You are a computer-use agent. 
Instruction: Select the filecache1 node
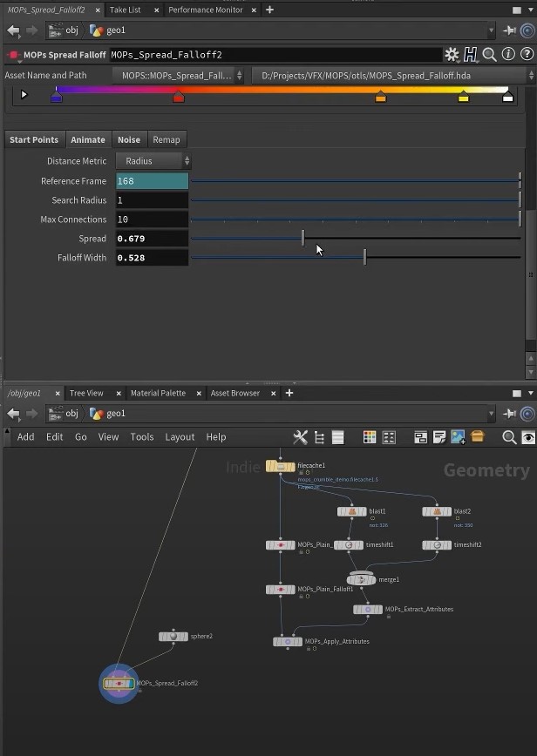tap(281, 467)
